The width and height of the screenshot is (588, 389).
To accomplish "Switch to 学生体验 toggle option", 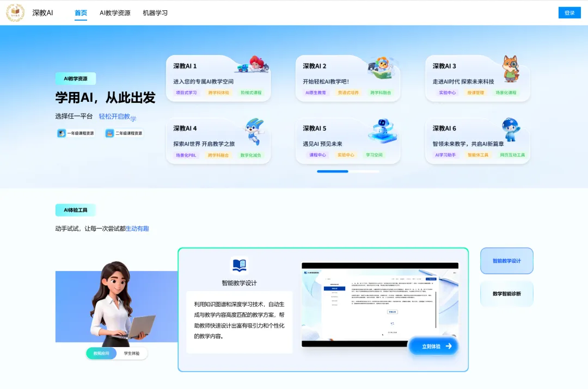I will tap(132, 353).
